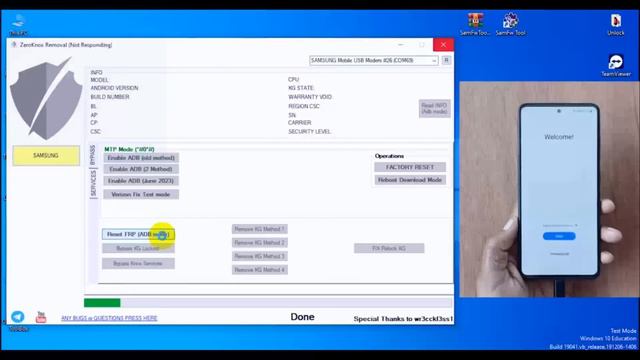Select the SamFw Tool gear shortcut icon
640x360 pixels.
(x=510, y=24)
